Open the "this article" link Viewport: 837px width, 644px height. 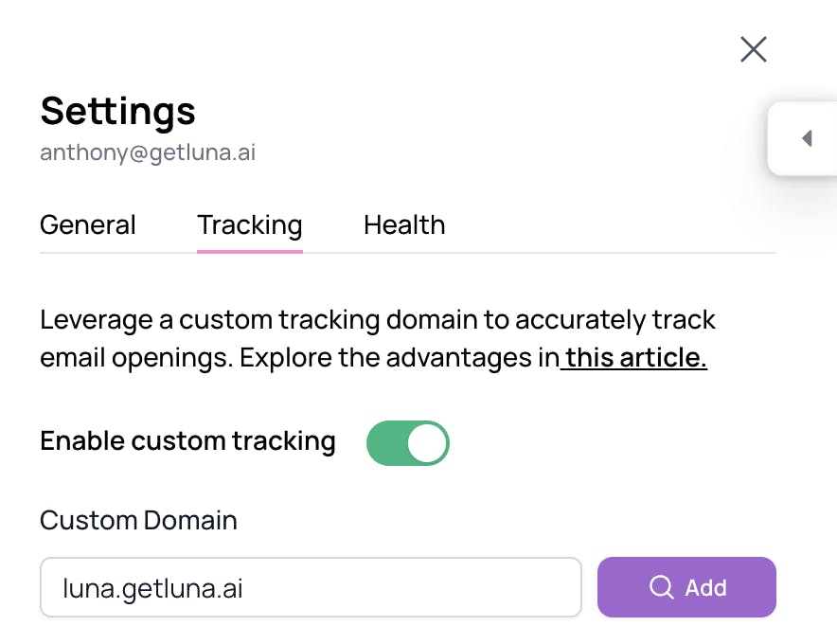point(635,359)
